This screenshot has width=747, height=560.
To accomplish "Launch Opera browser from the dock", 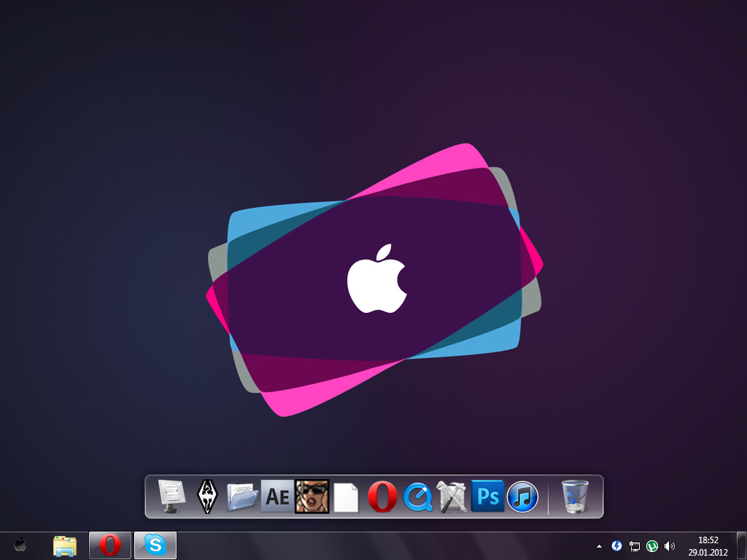I will point(382,496).
